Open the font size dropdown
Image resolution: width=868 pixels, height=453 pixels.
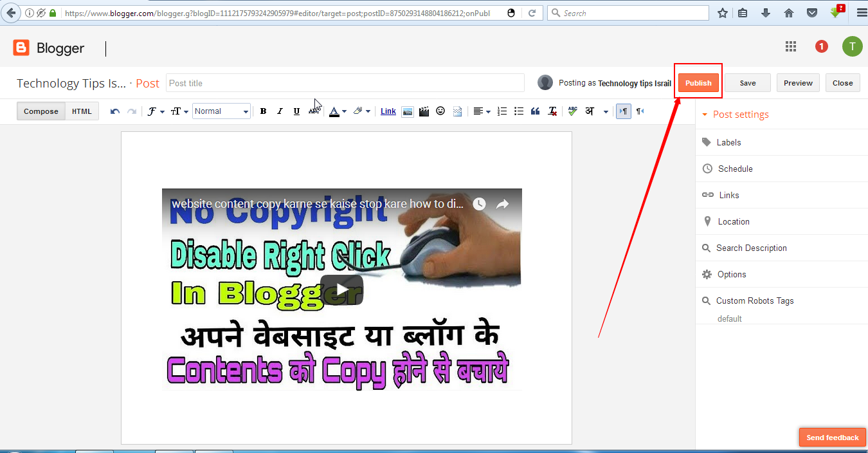pos(179,111)
